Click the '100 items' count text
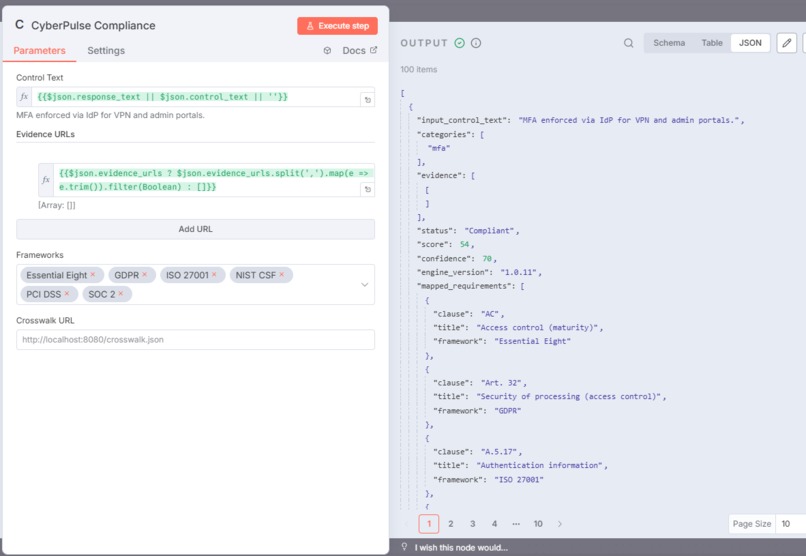This screenshot has width=806, height=556. tap(419, 69)
